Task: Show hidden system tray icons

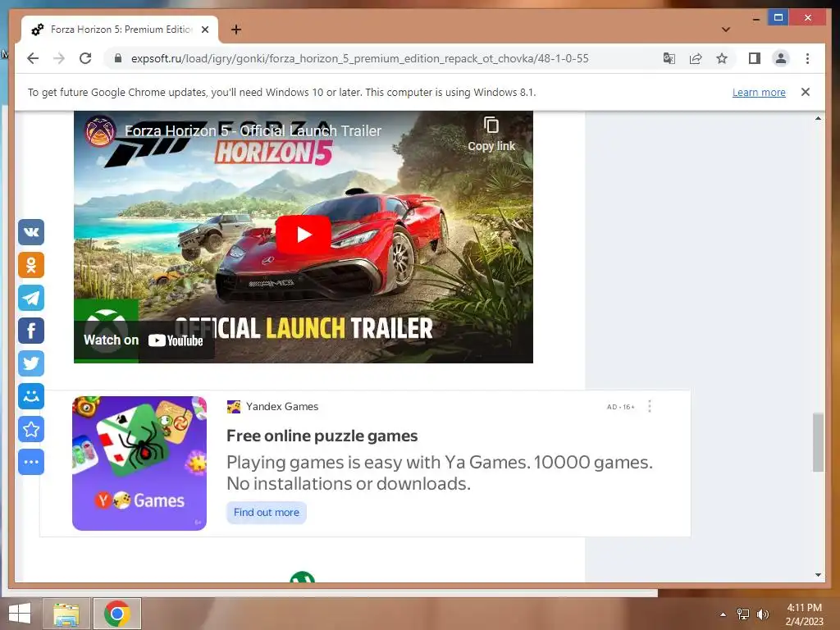Action: (724, 614)
